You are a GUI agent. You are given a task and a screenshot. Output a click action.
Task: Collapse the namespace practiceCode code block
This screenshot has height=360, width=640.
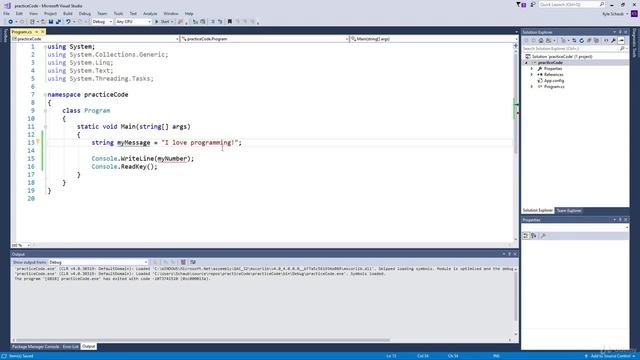click(x=45, y=95)
